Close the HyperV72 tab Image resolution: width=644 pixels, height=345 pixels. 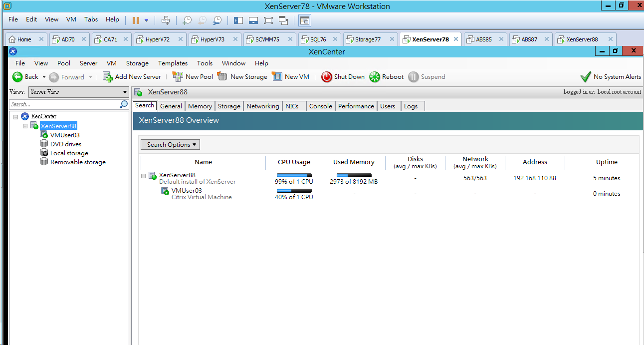[181, 39]
